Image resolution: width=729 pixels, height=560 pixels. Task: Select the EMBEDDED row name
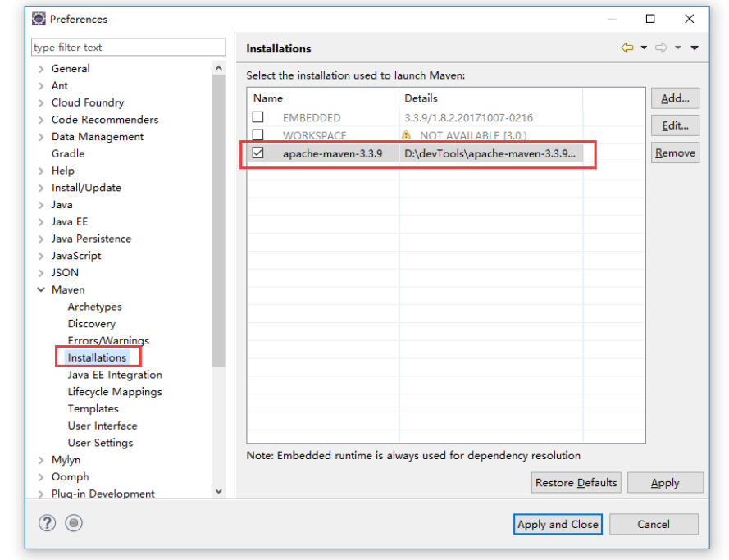coord(312,118)
